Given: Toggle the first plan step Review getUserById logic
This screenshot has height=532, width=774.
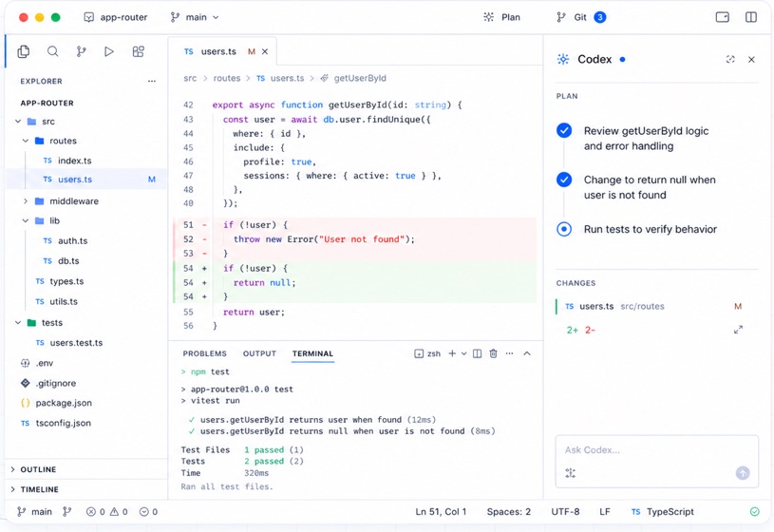Looking at the screenshot, I should [x=564, y=130].
